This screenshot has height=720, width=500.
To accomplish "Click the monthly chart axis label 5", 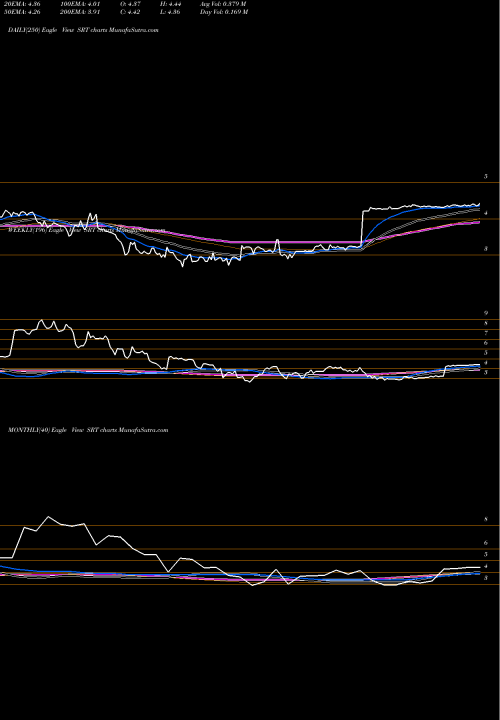I will pos(486,555).
